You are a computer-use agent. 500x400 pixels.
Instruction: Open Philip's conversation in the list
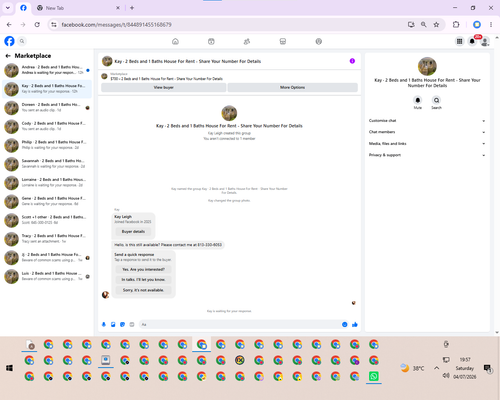(x=47, y=145)
